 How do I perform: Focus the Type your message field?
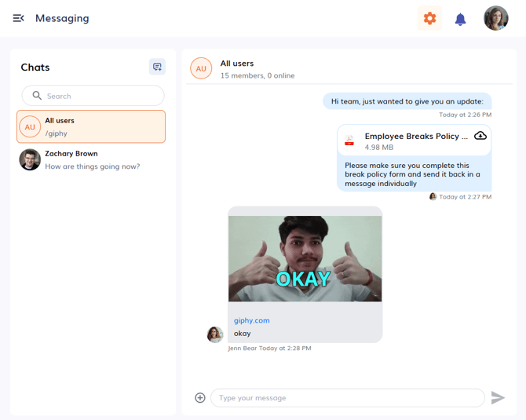tap(348, 398)
